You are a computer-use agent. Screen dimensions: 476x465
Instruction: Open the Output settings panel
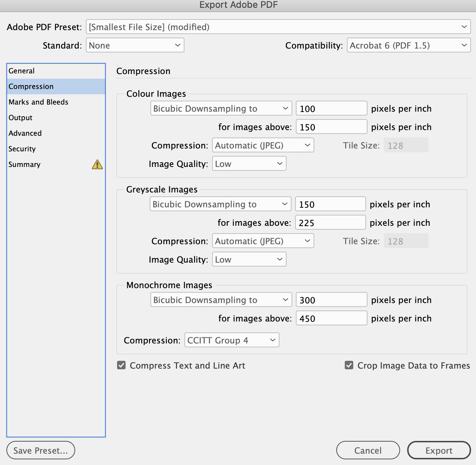[x=20, y=118]
